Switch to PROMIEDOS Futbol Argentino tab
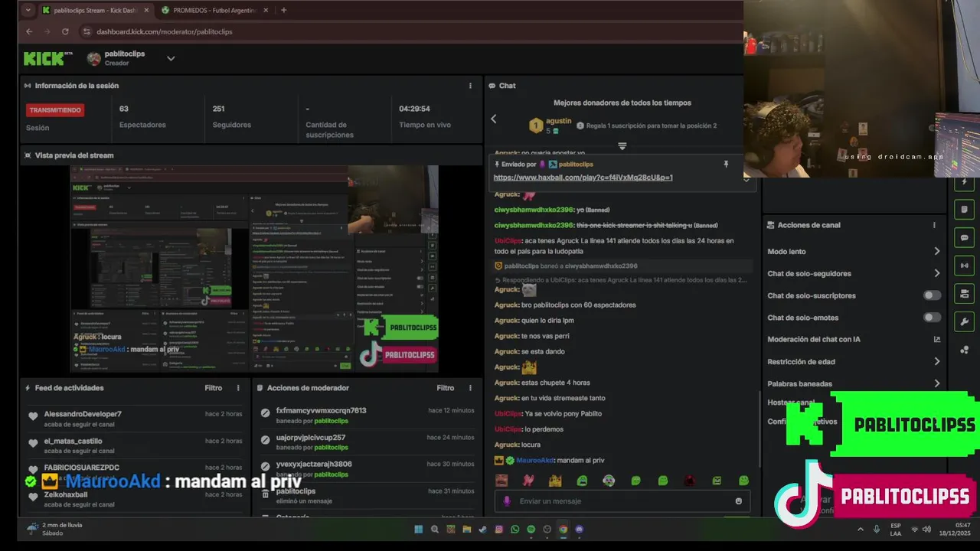980x551 pixels. click(214, 10)
